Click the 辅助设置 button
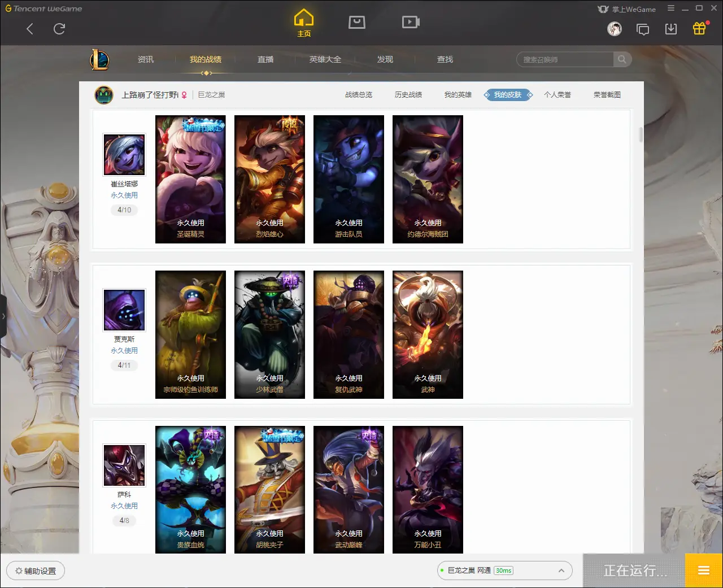 pos(36,570)
